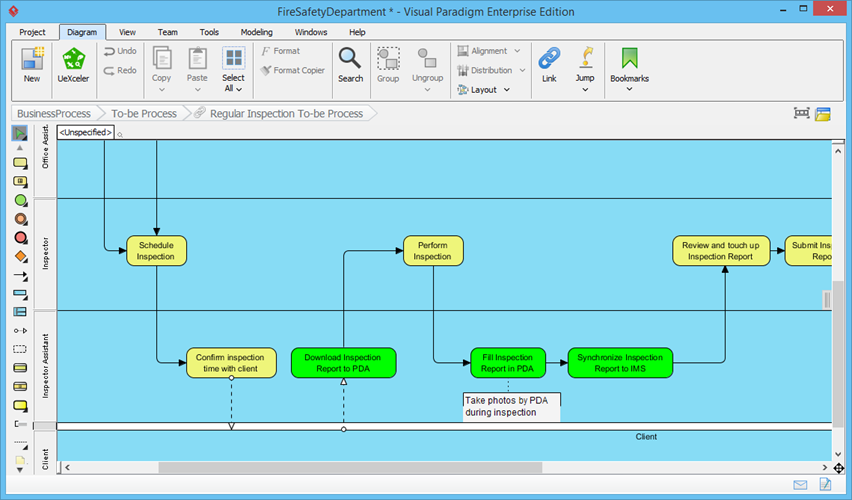The height and width of the screenshot is (500, 852).
Task: Open the mail icon in status bar
Action: point(800,485)
